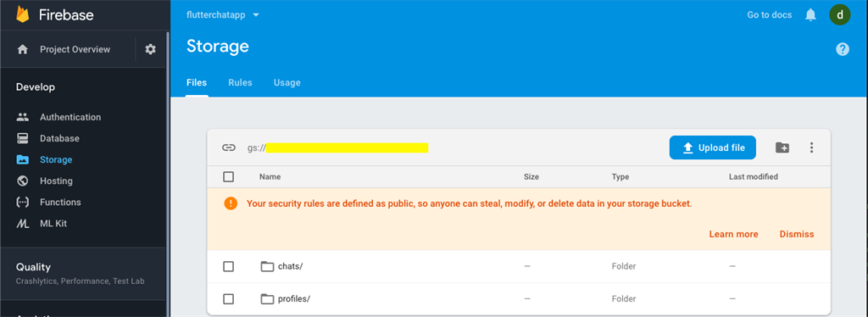Image resolution: width=868 pixels, height=317 pixels.
Task: Click the Upload file button
Action: click(712, 147)
